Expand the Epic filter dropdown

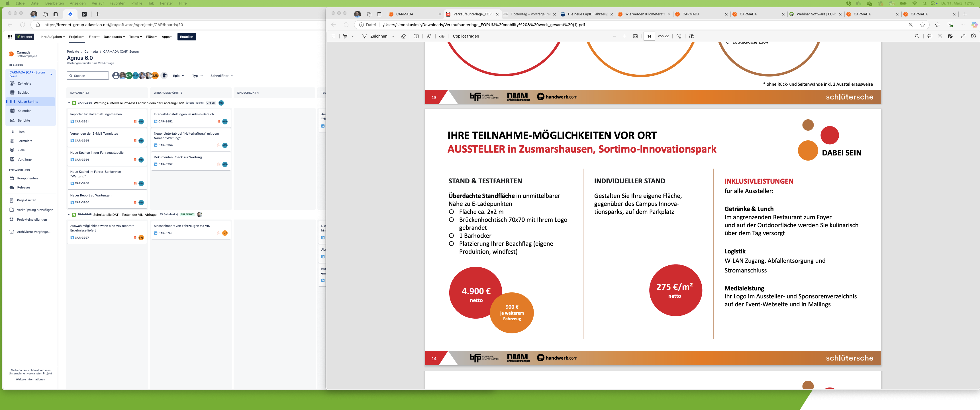(178, 76)
